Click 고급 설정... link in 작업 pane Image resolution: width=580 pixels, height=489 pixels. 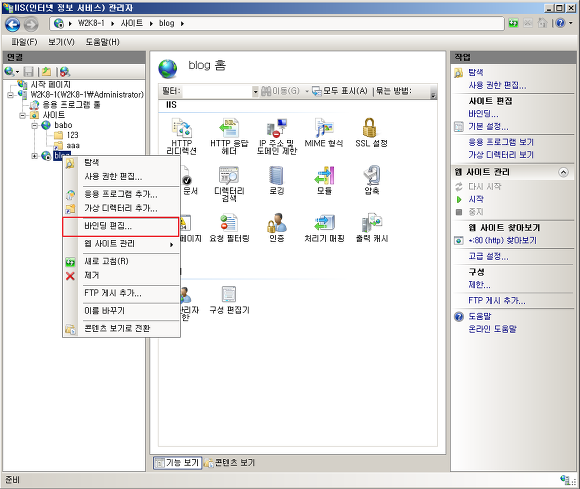[x=488, y=256]
